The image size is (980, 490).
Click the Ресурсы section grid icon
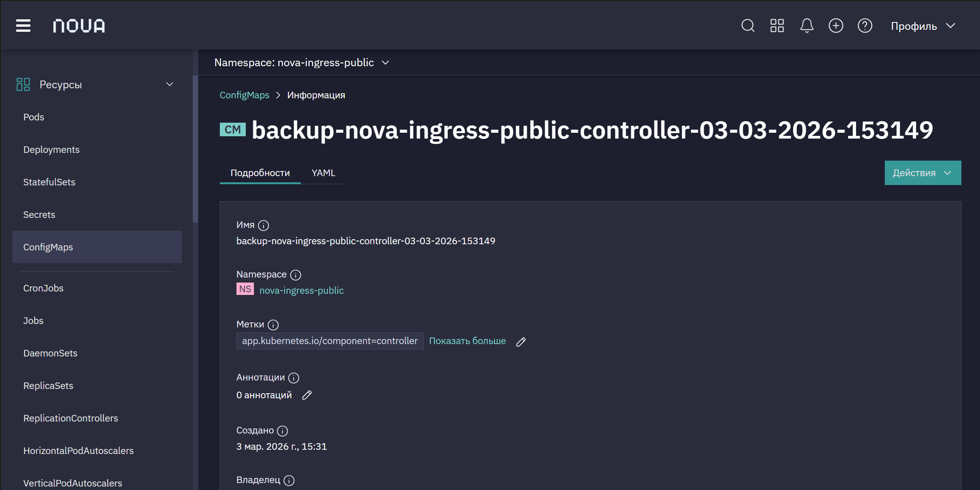click(x=23, y=84)
